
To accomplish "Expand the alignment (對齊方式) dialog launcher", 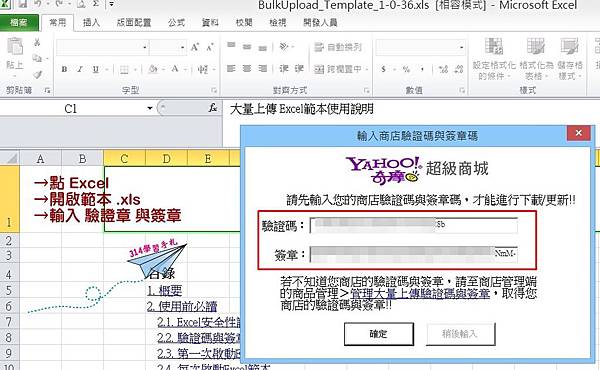I will 366,90.
